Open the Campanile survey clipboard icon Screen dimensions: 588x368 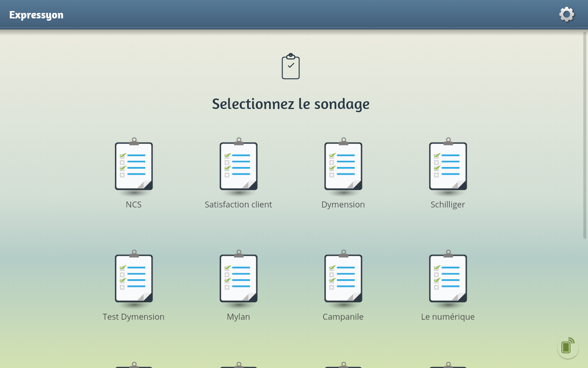click(x=343, y=278)
